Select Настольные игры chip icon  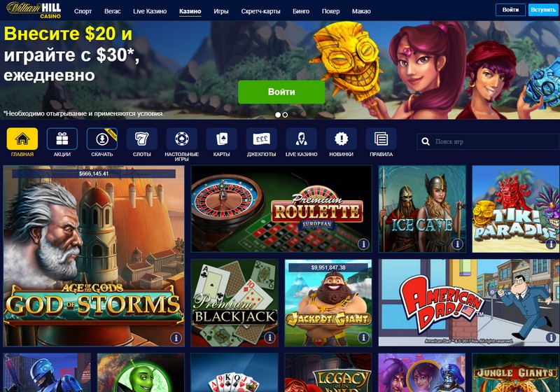[182, 139]
